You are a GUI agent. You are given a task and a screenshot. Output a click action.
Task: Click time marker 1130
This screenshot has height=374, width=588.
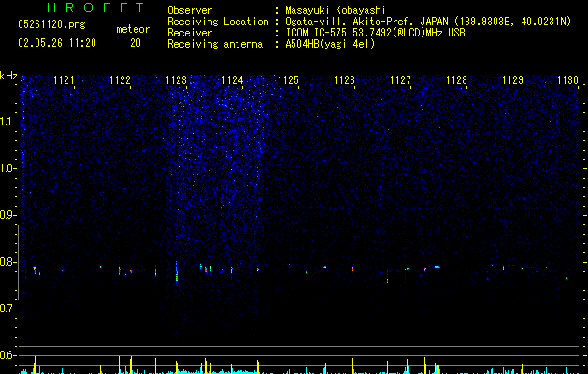pyautogui.click(x=567, y=80)
